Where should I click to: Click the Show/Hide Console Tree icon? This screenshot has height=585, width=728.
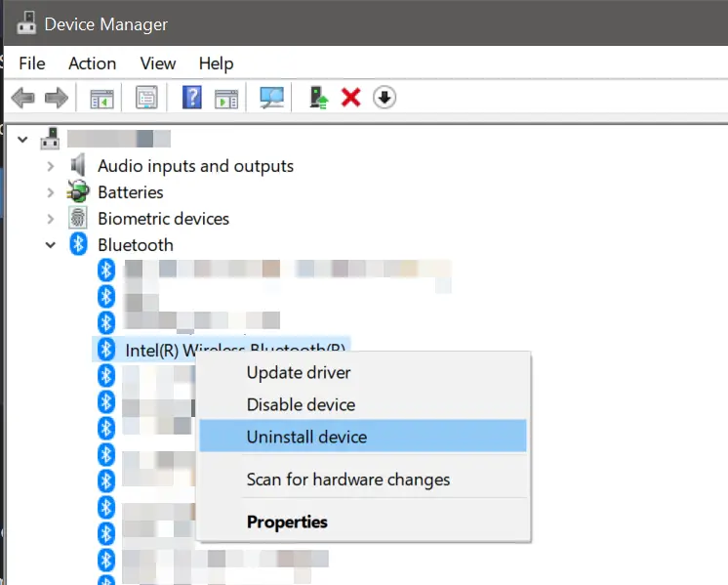click(x=101, y=98)
